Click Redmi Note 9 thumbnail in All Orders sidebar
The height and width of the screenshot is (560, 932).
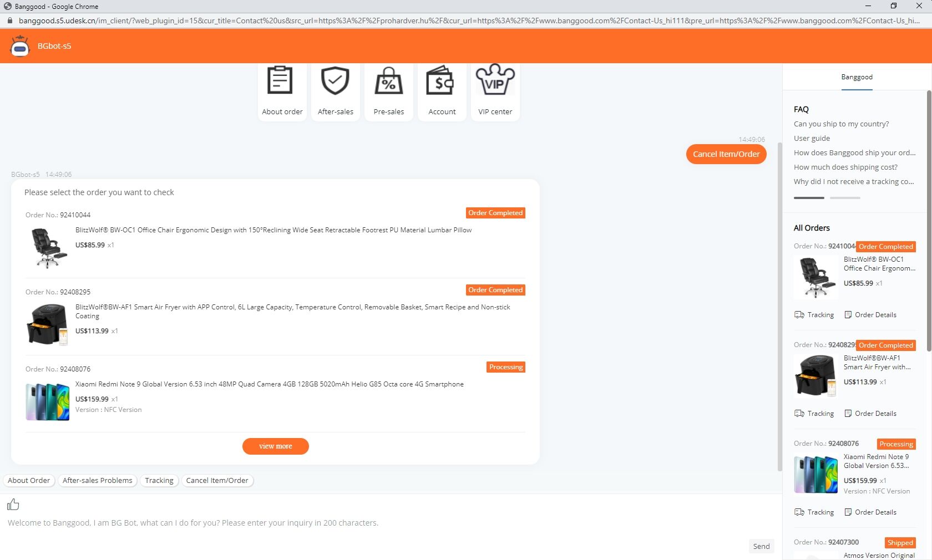pyautogui.click(x=816, y=475)
